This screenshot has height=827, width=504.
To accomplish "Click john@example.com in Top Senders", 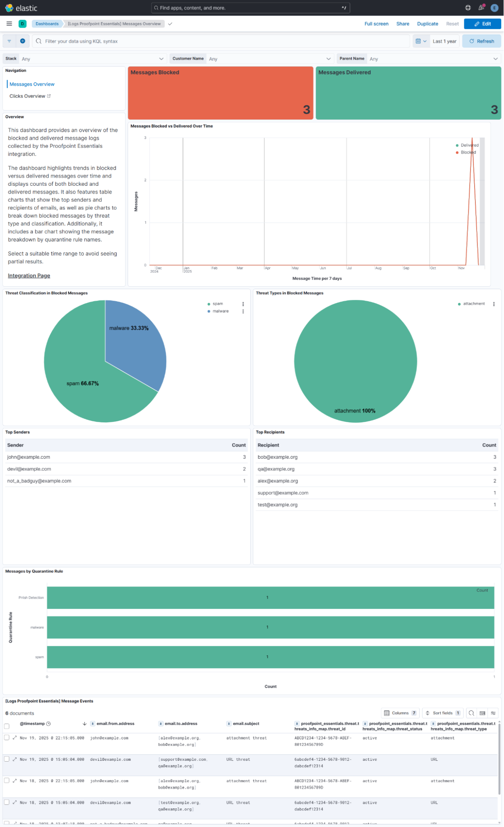I will pyautogui.click(x=29, y=457).
